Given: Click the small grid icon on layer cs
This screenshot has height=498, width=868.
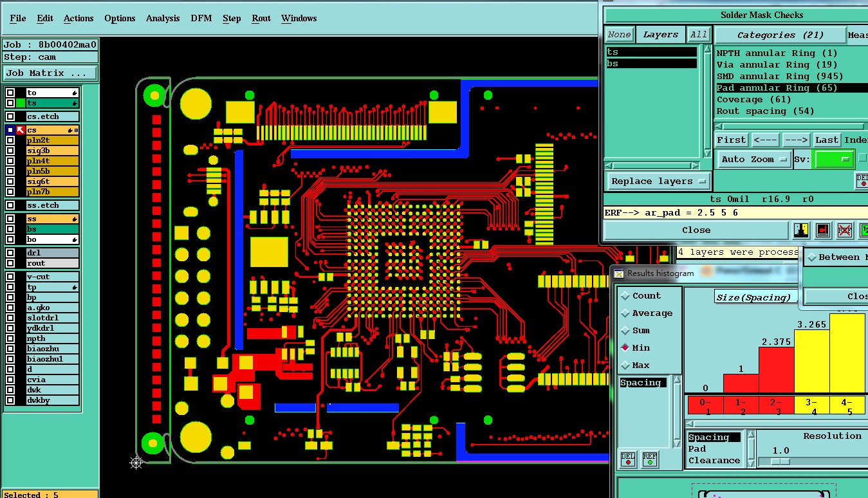Looking at the screenshot, I should tap(77, 130).
